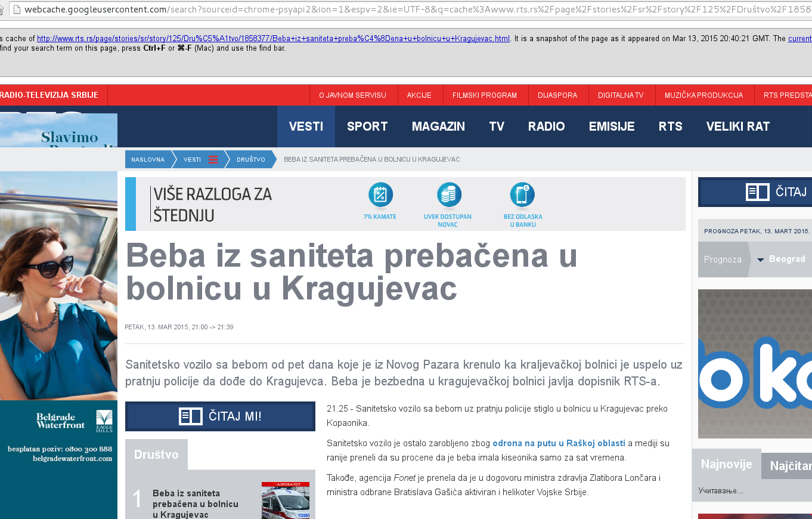Click MUZIČKA PRODUKCIJA in top red bar
This screenshot has height=519, width=812.
(x=703, y=95)
